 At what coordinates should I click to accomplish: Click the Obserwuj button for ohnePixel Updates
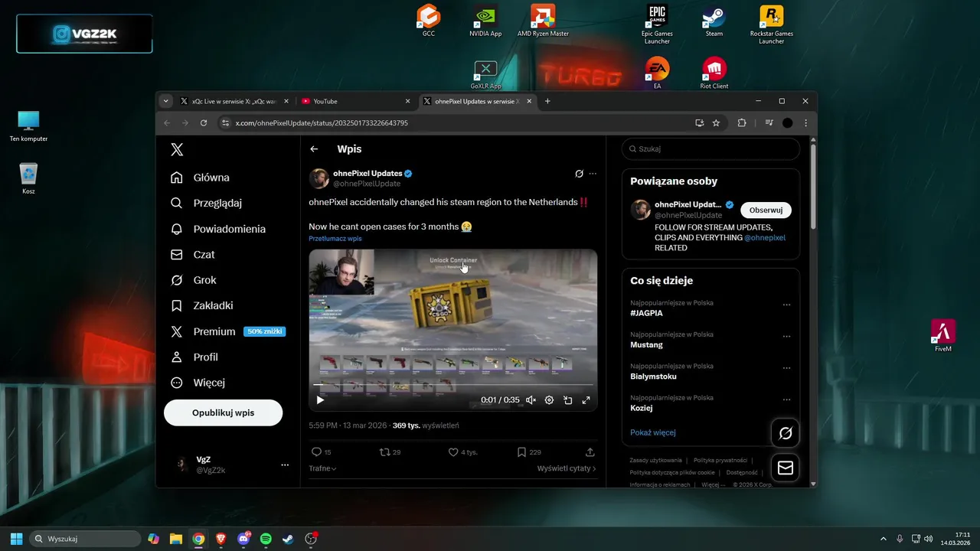click(x=766, y=210)
